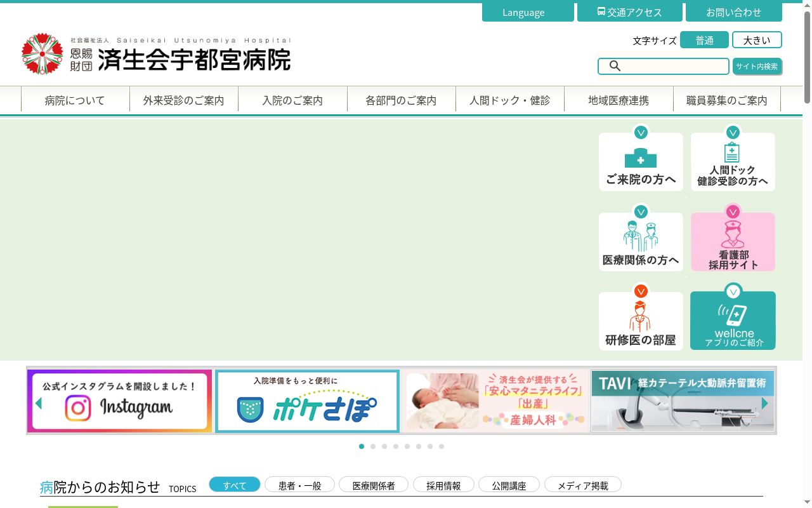Open 各部門のご案内 menu
812x508 pixels.
click(401, 100)
